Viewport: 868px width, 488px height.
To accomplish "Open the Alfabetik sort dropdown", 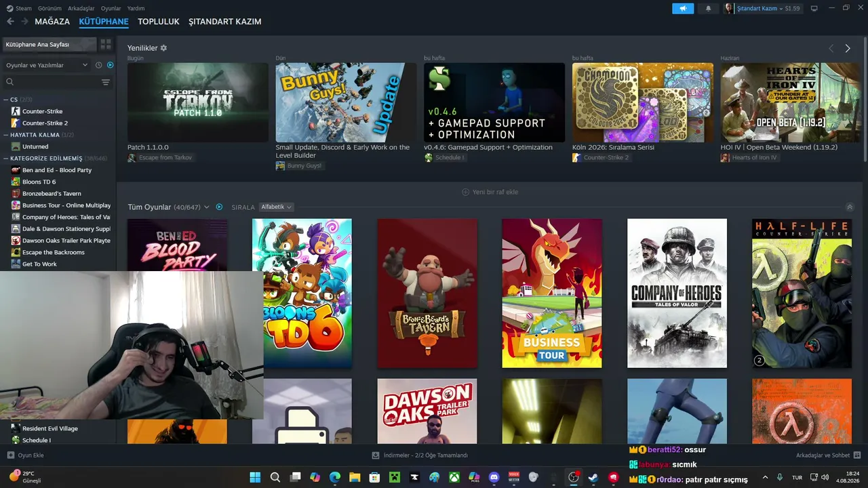I will [276, 207].
